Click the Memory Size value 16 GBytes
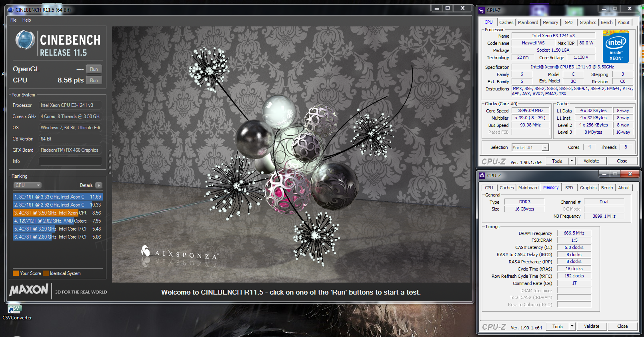644x337 pixels. (x=524, y=209)
